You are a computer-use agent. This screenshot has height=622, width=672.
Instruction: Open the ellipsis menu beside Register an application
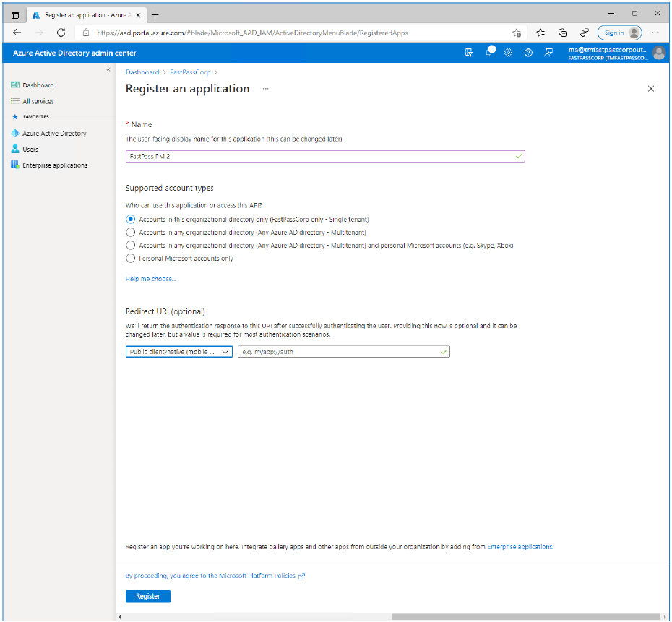tap(266, 89)
